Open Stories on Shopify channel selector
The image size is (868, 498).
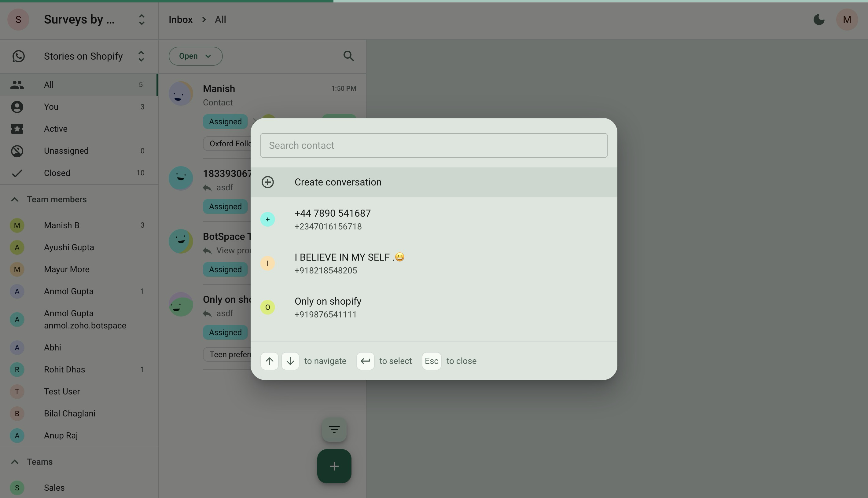(x=141, y=56)
